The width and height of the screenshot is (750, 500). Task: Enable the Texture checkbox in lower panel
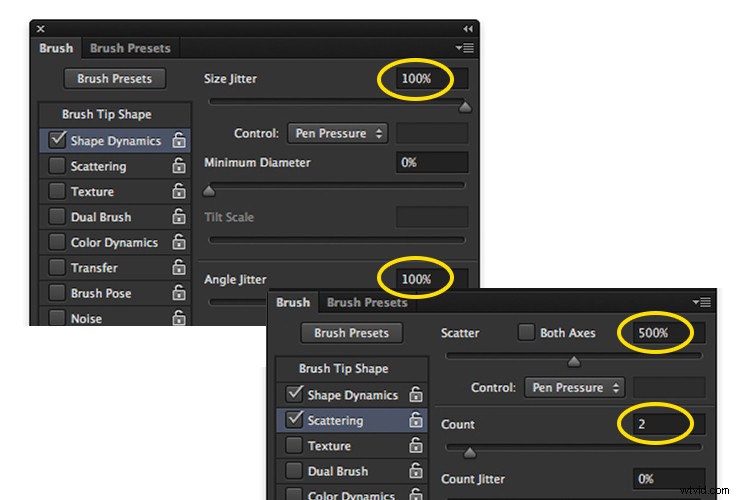[294, 445]
